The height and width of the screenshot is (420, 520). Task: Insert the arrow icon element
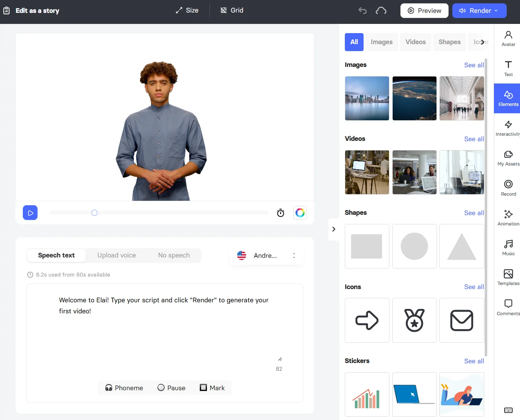tap(367, 320)
